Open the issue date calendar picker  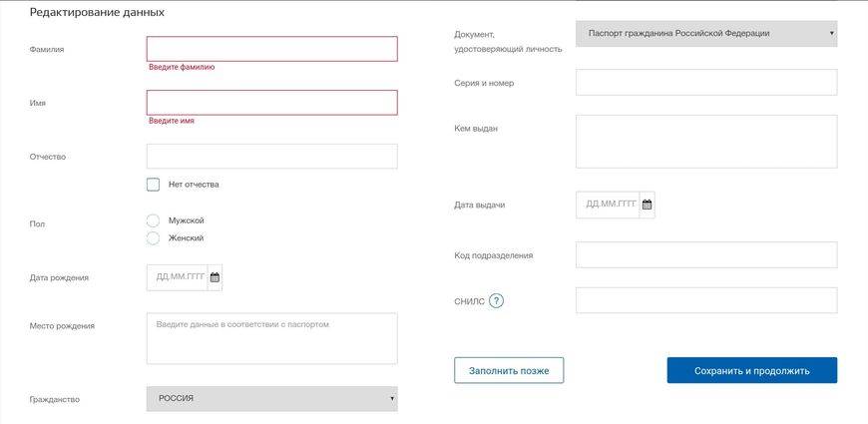coord(647,205)
